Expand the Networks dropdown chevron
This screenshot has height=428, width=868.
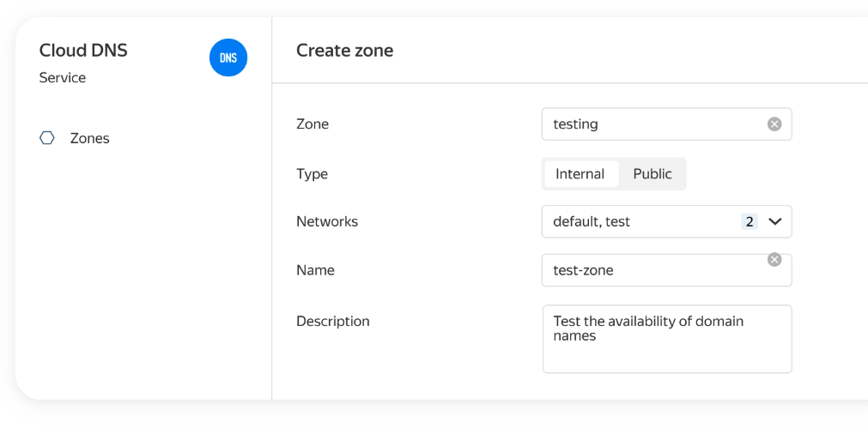coord(775,221)
